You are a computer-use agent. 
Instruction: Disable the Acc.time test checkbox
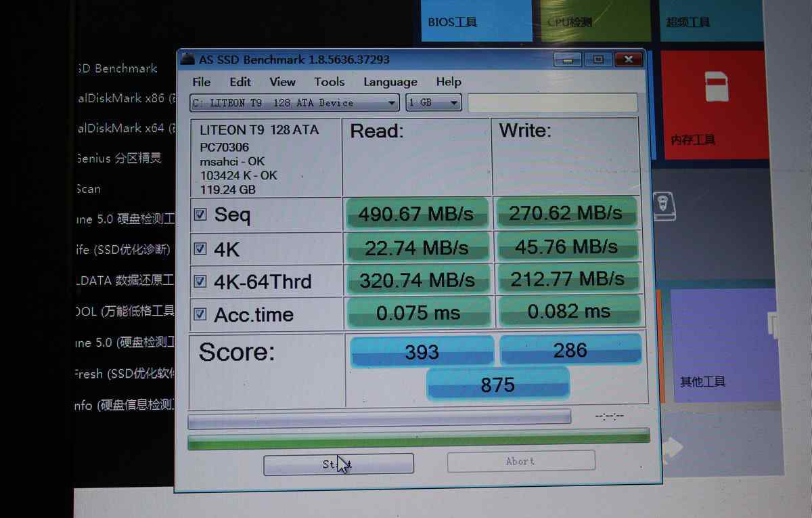click(x=200, y=314)
